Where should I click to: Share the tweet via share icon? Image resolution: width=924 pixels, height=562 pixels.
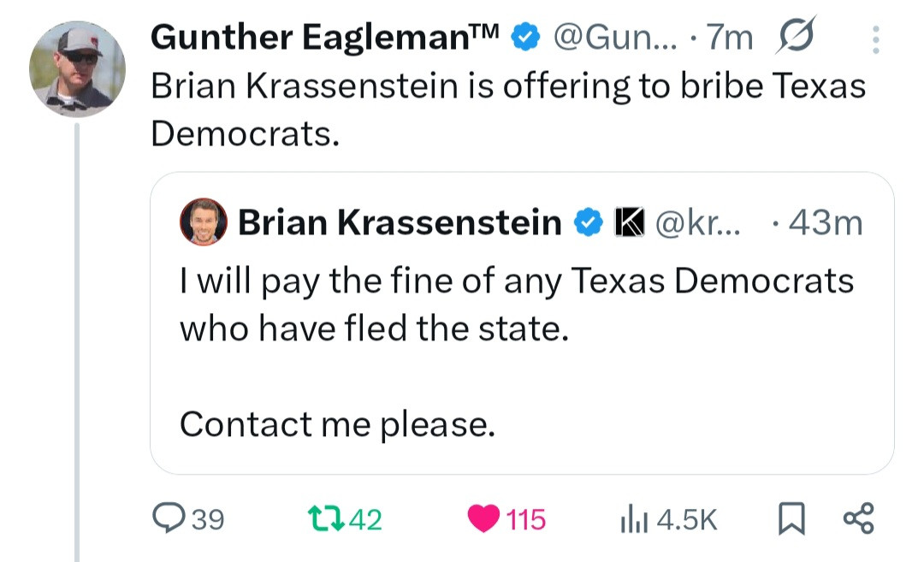(x=859, y=518)
